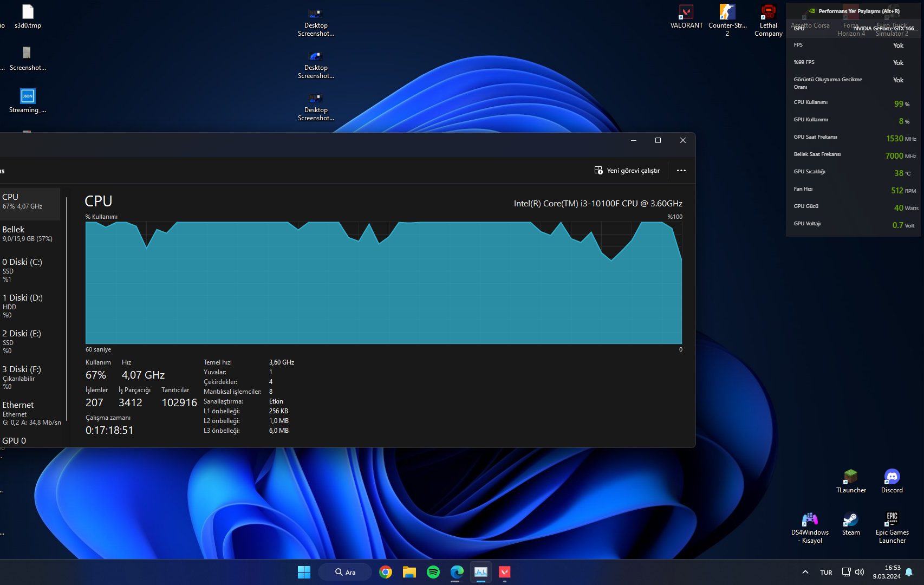Image resolution: width=924 pixels, height=585 pixels.
Task: Open Spotify from the taskbar
Action: click(x=433, y=572)
